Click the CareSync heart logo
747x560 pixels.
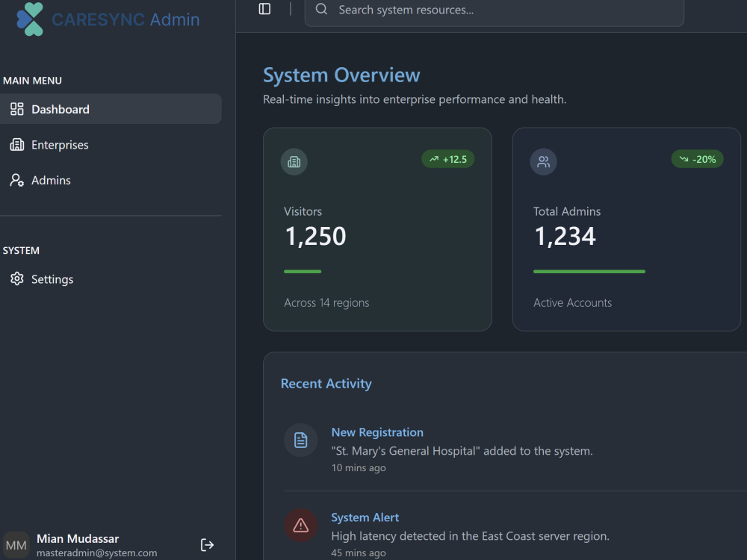[x=30, y=19]
